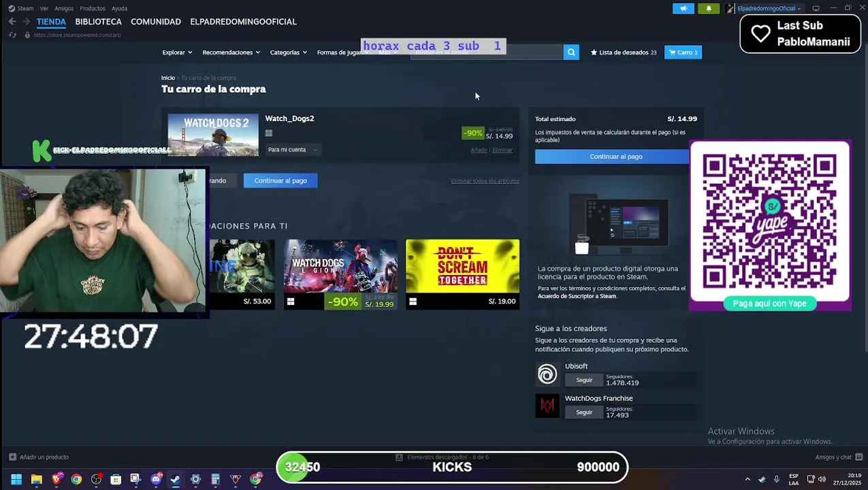Expand the Explorar store menu

point(177,52)
